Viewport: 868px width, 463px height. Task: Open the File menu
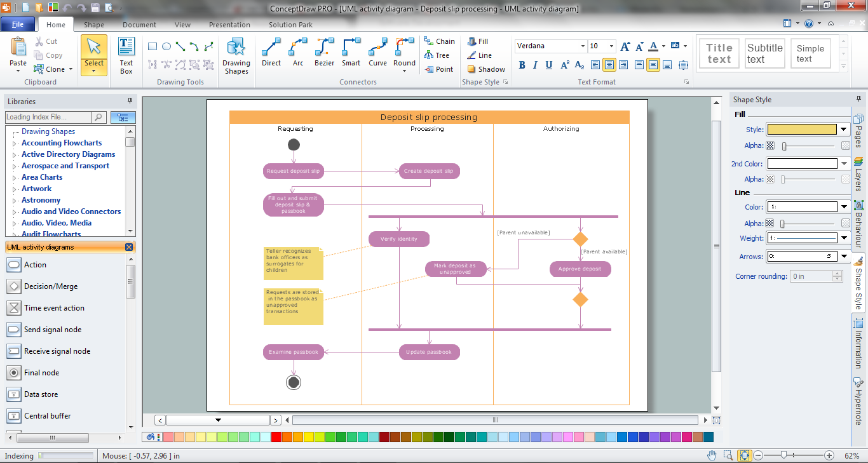pos(18,25)
